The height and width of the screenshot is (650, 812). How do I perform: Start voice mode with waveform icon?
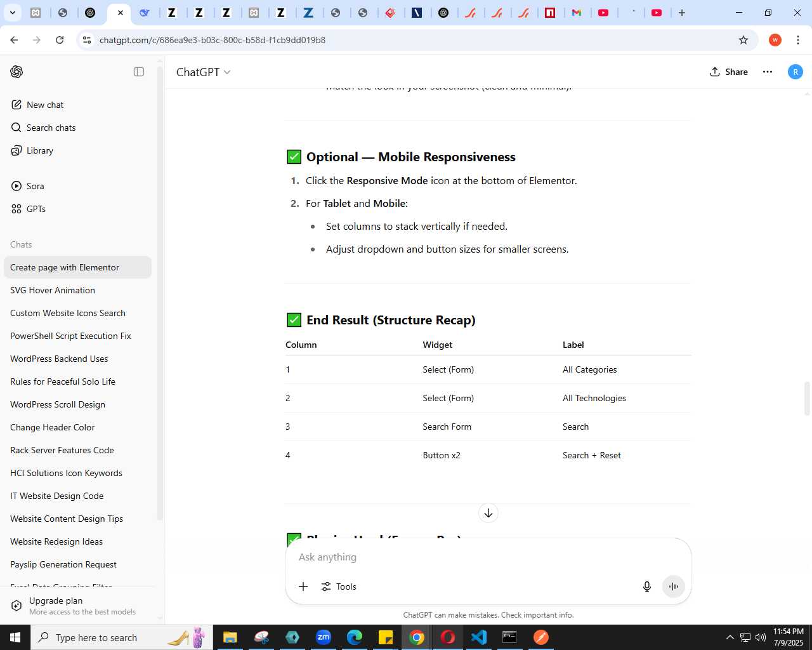(x=674, y=587)
